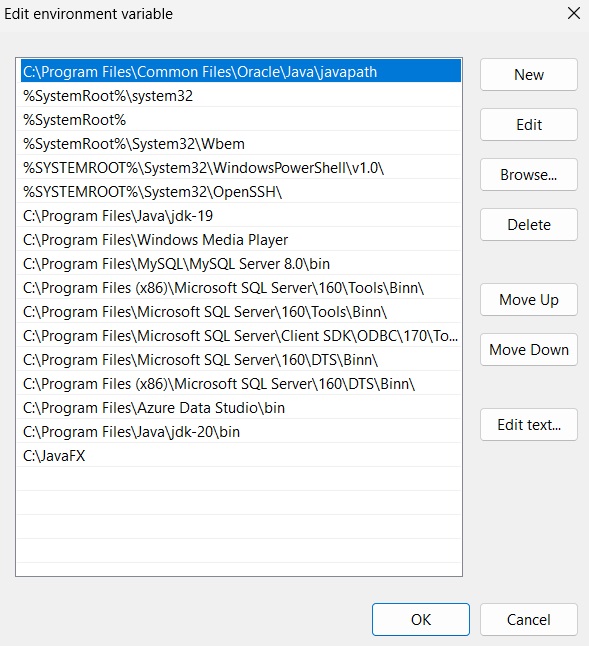Select the Java\jdk-19 entry
The image size is (589, 646).
[x=241, y=215]
